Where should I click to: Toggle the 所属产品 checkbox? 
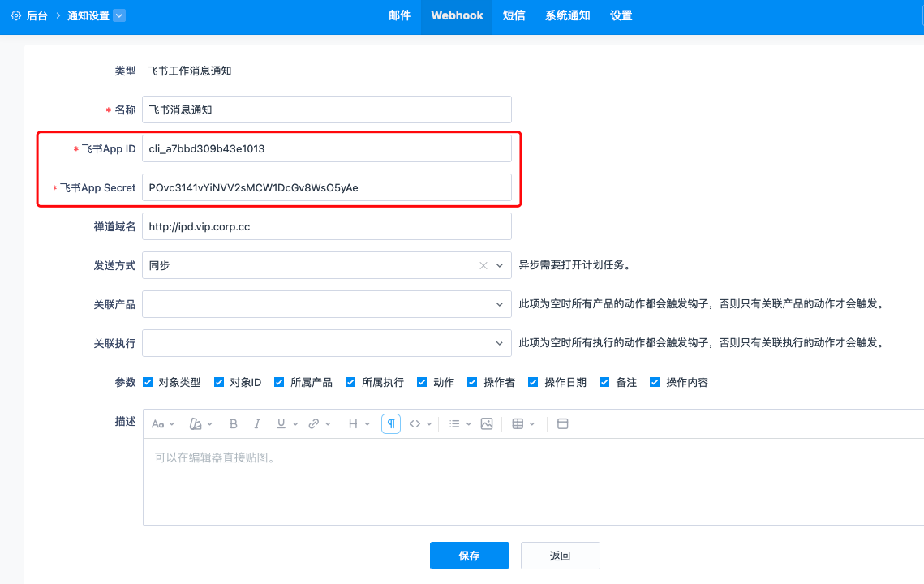(279, 383)
